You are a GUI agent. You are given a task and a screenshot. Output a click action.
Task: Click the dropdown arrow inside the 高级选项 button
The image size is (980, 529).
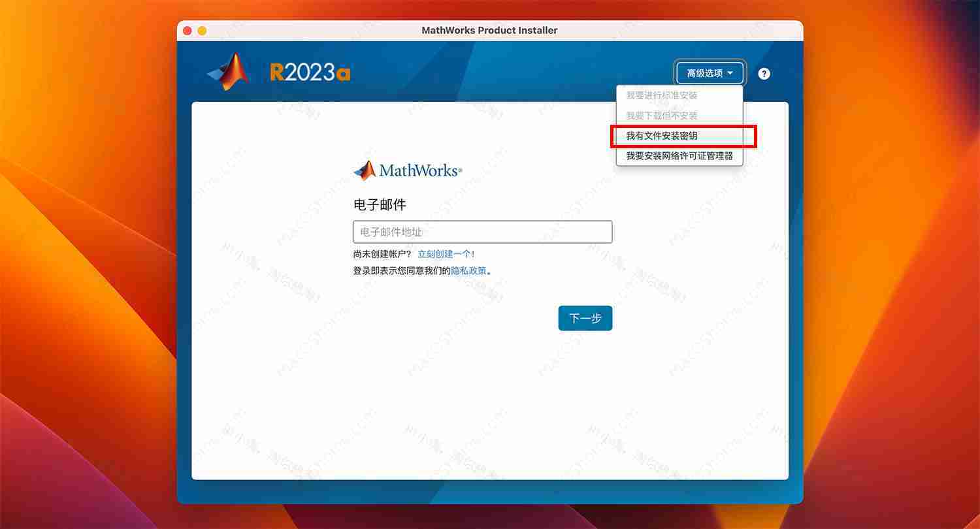pos(732,72)
